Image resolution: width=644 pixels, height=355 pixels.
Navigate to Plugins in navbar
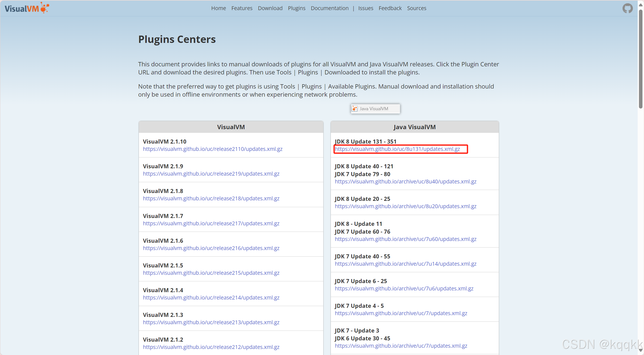(296, 8)
